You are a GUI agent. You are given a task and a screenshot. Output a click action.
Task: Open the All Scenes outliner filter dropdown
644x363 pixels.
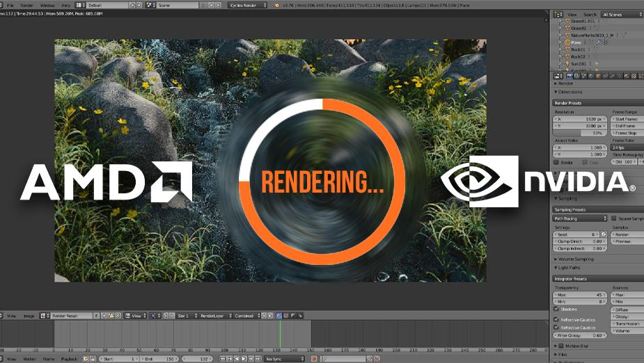coord(622,15)
